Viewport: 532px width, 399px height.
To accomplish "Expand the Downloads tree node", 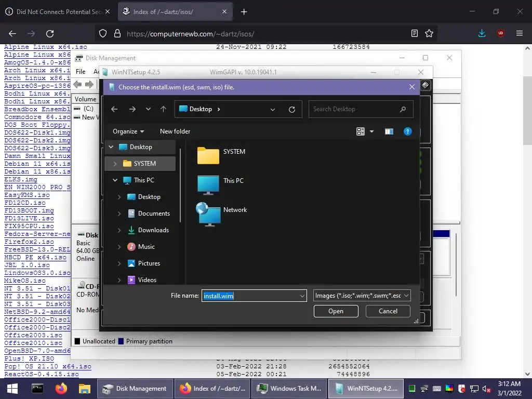I will coord(119,230).
